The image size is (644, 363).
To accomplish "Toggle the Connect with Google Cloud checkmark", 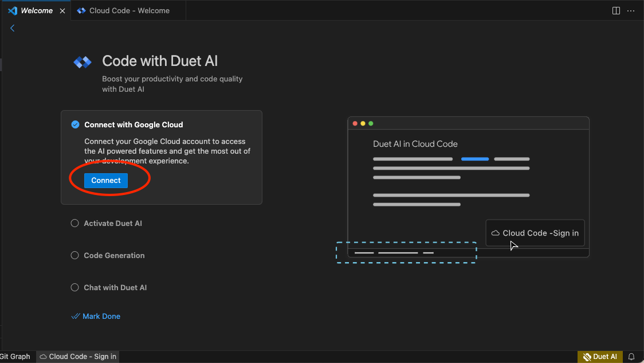I will (75, 124).
